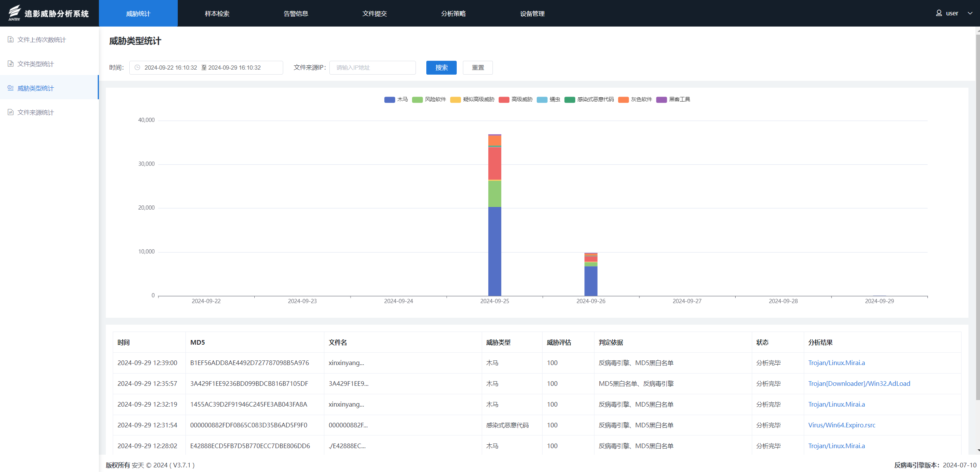Open Trojan/Linux.Mirai.a link for 12:32:19 row

point(836,404)
